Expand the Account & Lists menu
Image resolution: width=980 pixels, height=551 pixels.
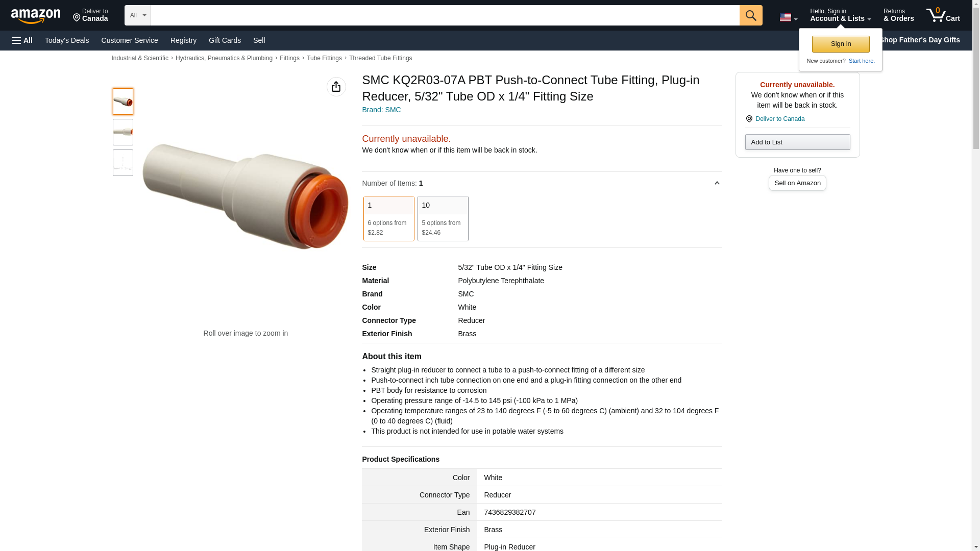840,15
